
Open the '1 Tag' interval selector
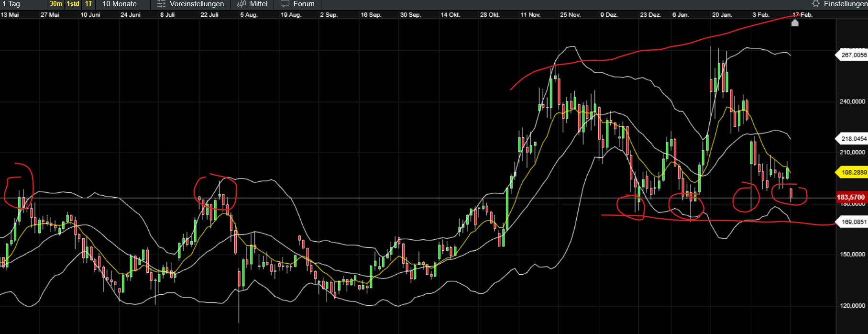pos(11,4)
